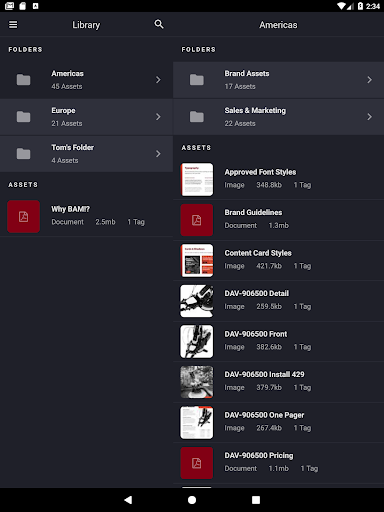
Task: Click the Europe folder icon
Action: tap(23, 117)
